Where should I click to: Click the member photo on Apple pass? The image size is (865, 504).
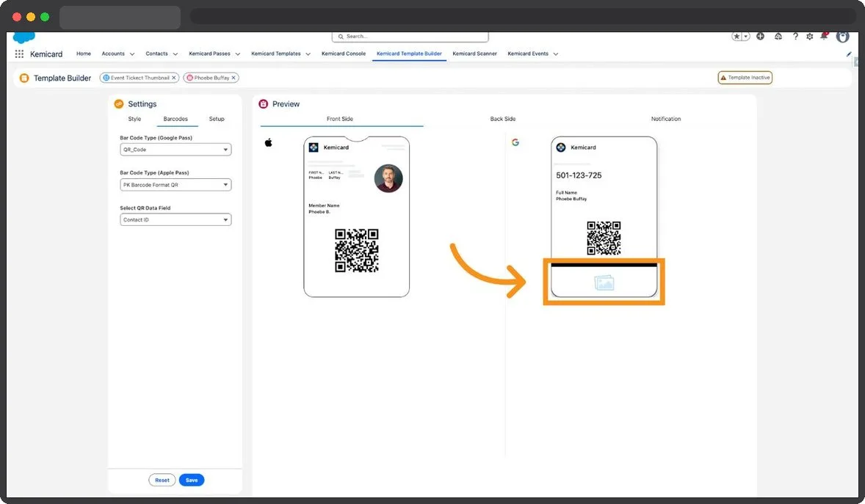(388, 178)
